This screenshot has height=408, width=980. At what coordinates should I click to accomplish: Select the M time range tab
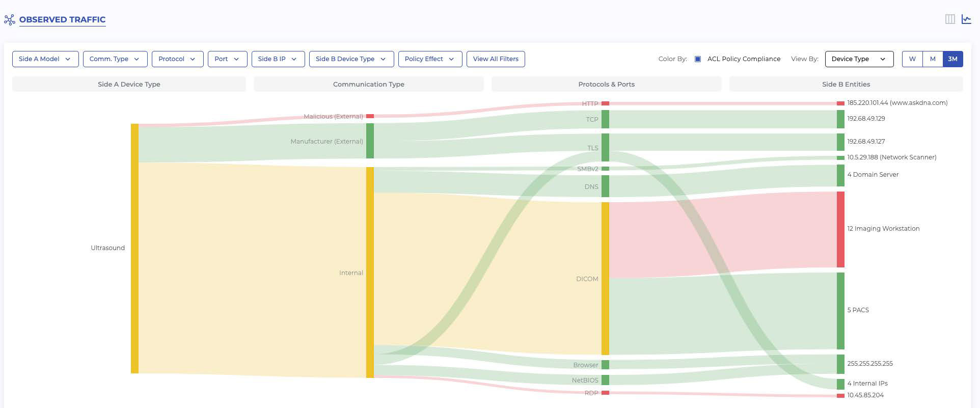933,59
